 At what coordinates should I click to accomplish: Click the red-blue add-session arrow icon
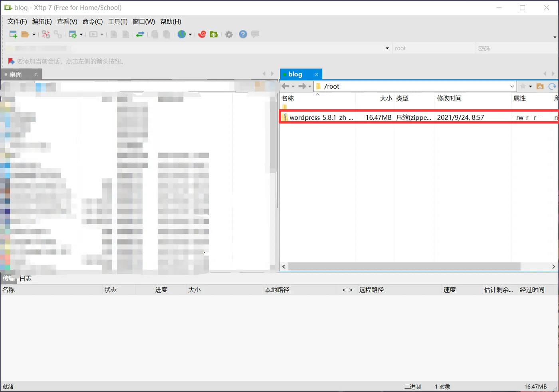pos(11,61)
